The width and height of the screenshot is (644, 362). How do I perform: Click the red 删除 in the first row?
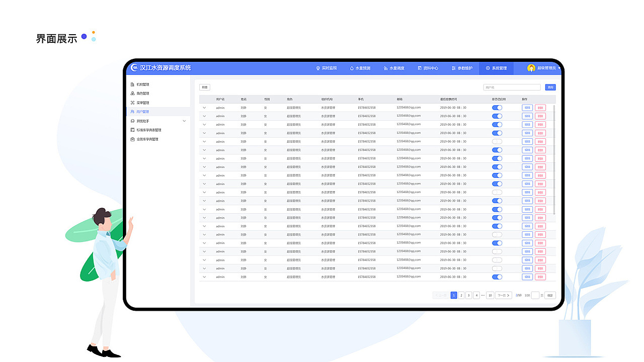tap(540, 108)
